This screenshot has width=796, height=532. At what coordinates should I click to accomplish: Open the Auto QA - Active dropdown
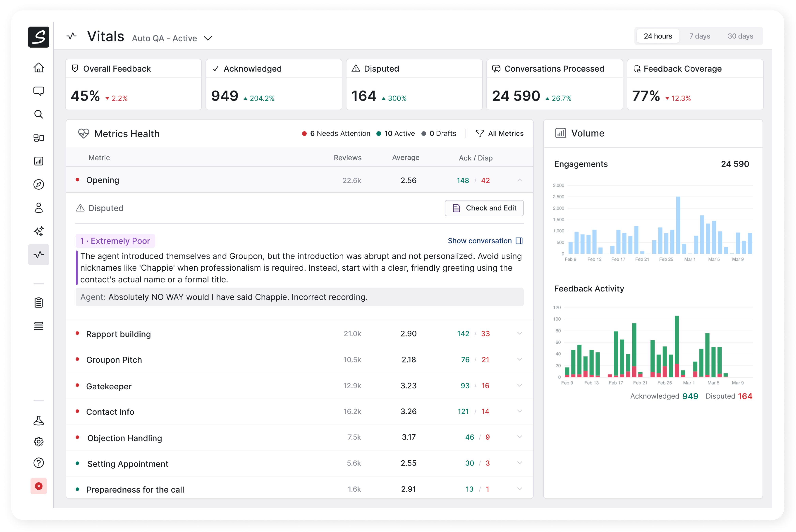click(x=172, y=38)
